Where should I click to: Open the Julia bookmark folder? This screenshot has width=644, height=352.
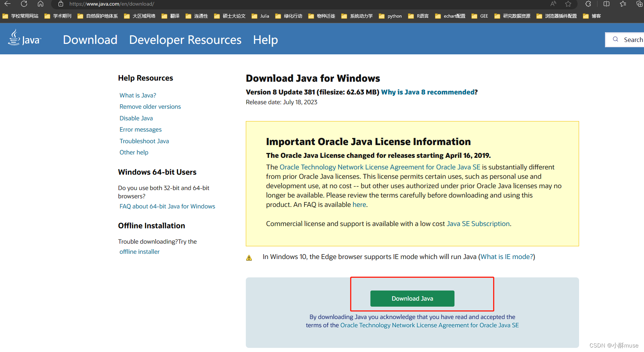click(260, 16)
